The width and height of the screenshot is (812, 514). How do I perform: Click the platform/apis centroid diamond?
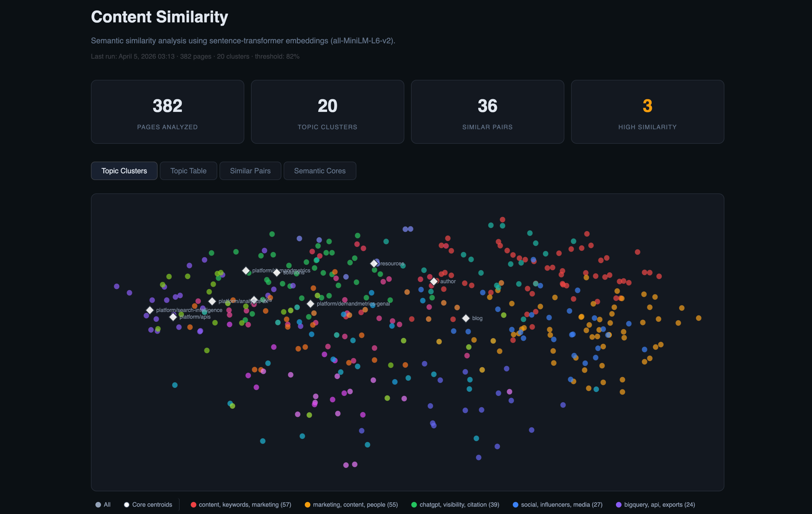[173, 317]
